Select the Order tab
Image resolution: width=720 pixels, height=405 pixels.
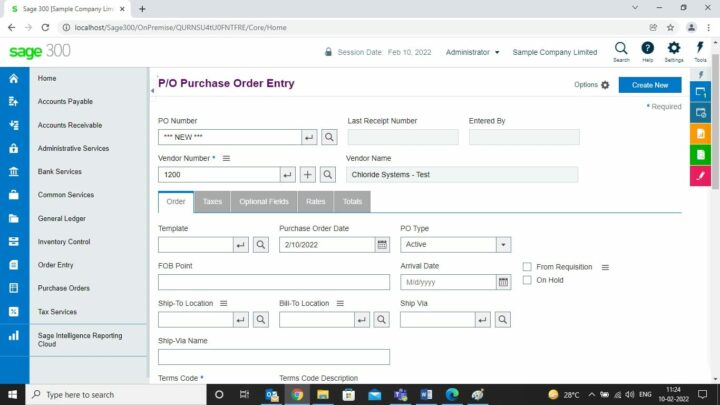(176, 202)
